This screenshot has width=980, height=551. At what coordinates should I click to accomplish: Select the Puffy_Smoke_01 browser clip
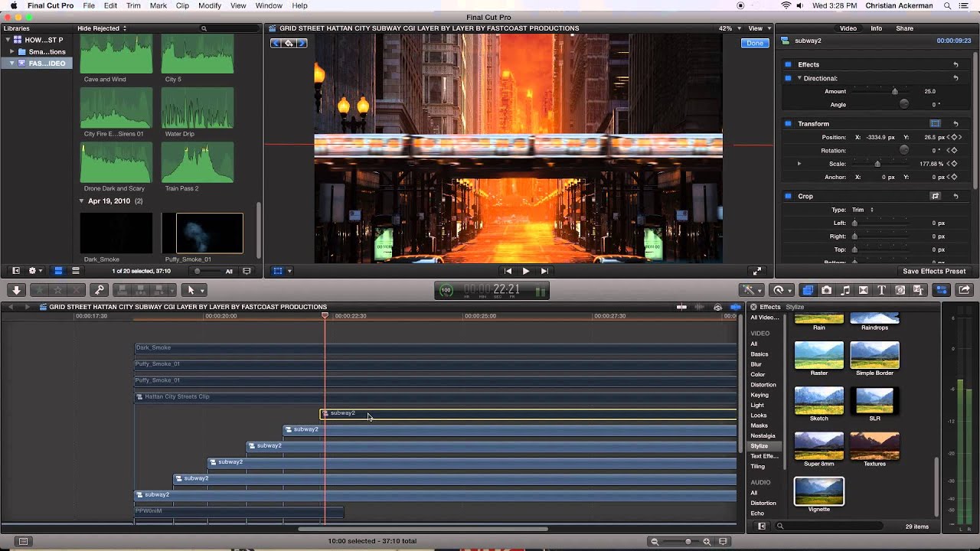(203, 233)
